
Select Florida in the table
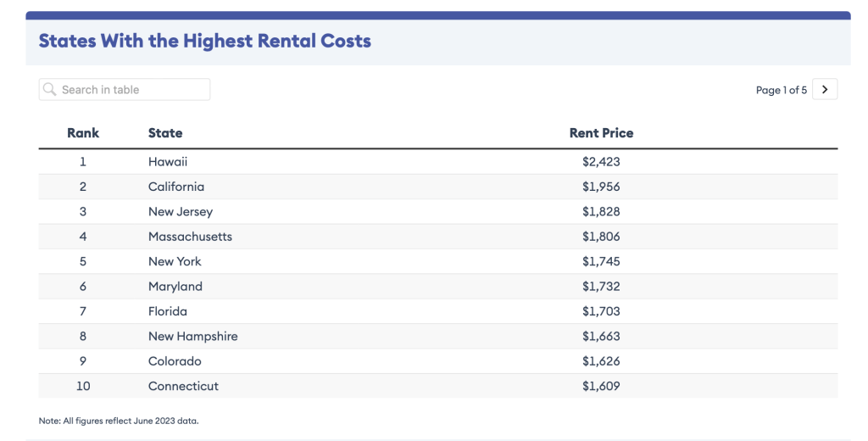coord(168,311)
